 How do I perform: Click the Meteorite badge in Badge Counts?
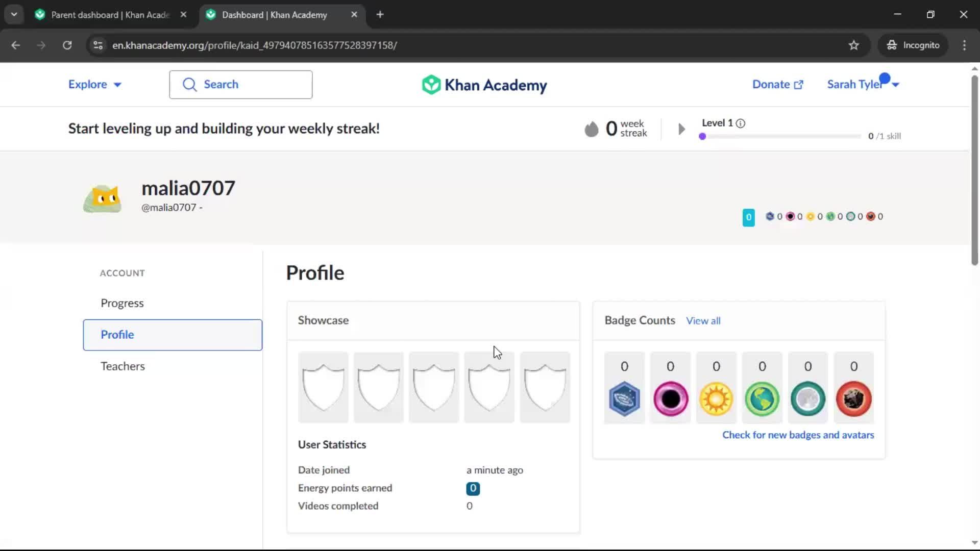[x=853, y=398]
